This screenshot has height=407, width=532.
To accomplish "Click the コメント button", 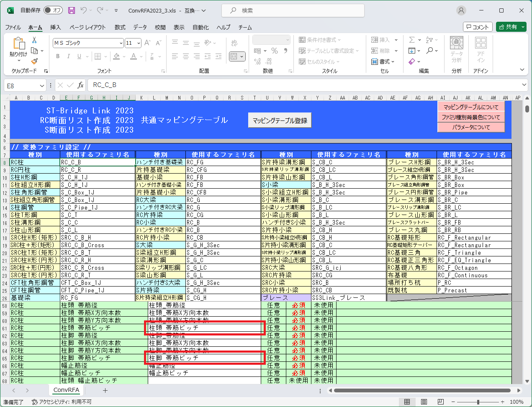I will point(478,27).
